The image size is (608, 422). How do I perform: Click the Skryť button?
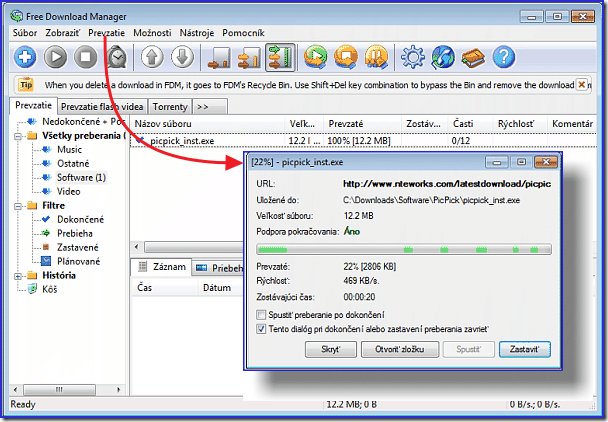pyautogui.click(x=331, y=349)
